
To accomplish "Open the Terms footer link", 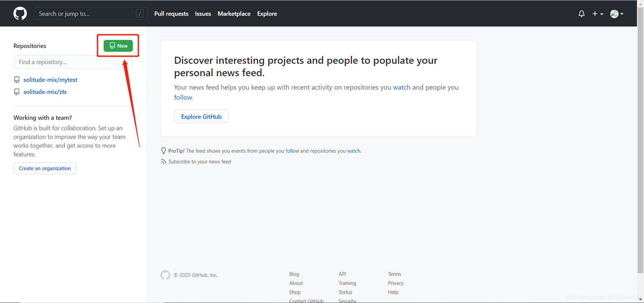I will (394, 274).
